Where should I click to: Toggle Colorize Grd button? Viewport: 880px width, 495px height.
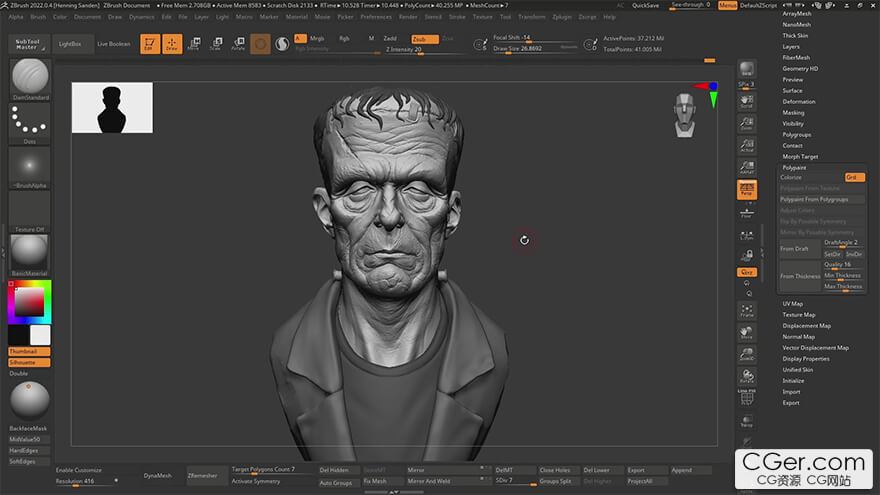point(855,177)
